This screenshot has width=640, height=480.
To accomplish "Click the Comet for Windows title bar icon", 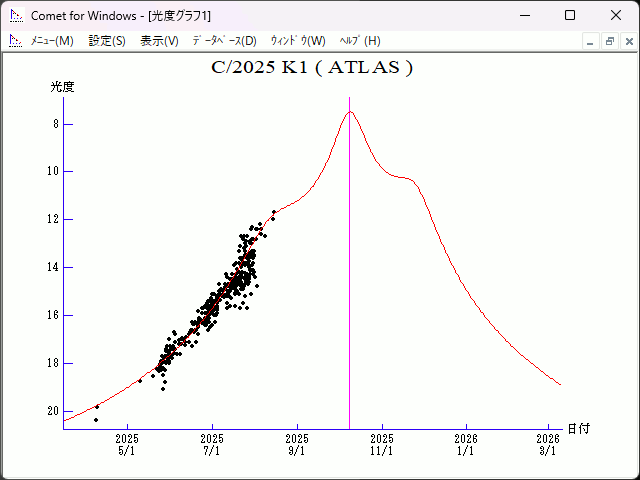I will pos(15,15).
